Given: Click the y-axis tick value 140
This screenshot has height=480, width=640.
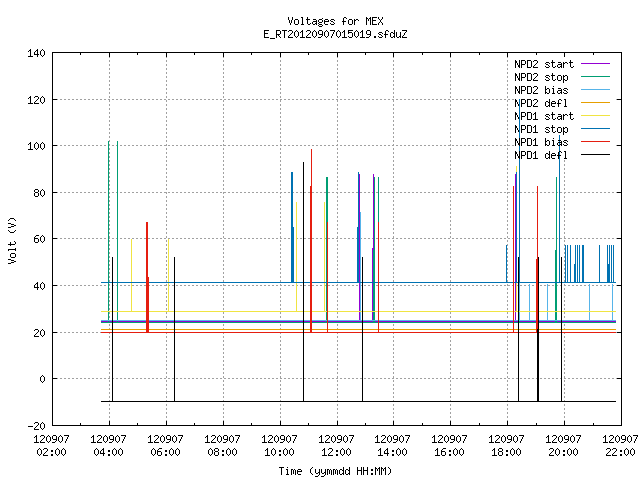Looking at the screenshot, I should pos(36,53).
